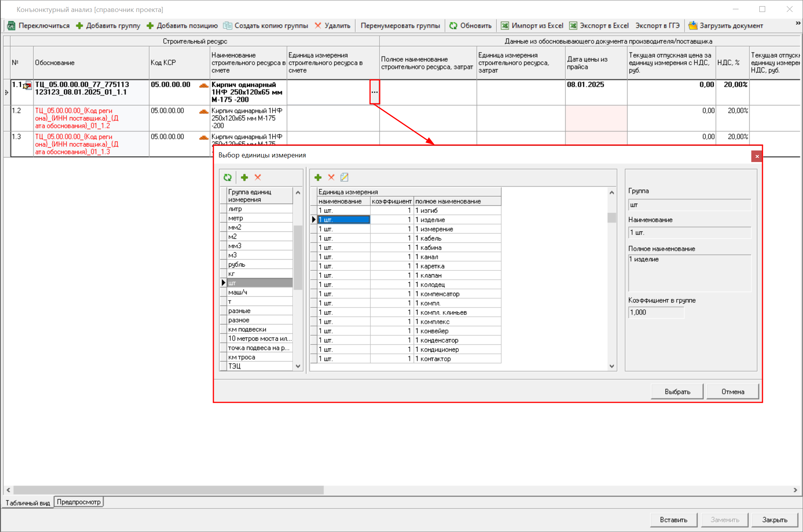Select the разные unit group
Screen dimensions: 803x532
pos(260,311)
